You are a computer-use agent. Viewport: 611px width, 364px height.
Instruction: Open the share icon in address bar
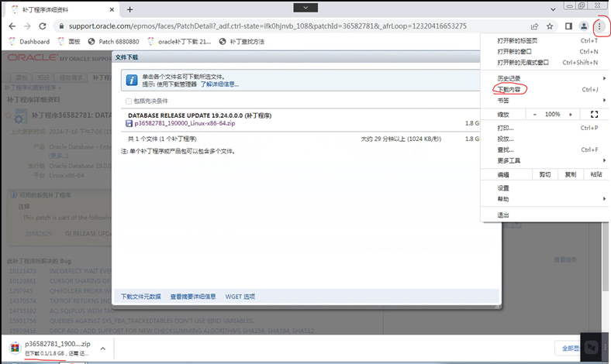coord(534,26)
